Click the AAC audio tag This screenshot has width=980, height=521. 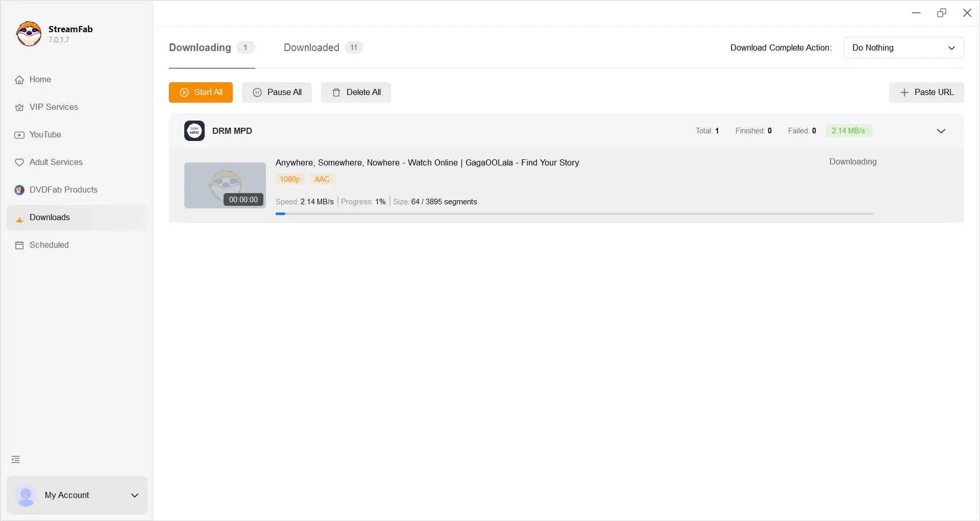point(322,179)
